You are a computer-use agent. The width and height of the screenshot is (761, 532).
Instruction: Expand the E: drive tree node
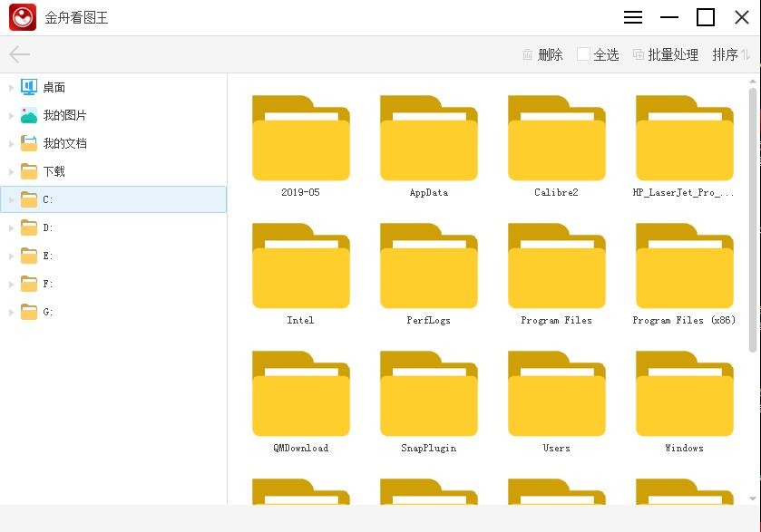(x=10, y=256)
